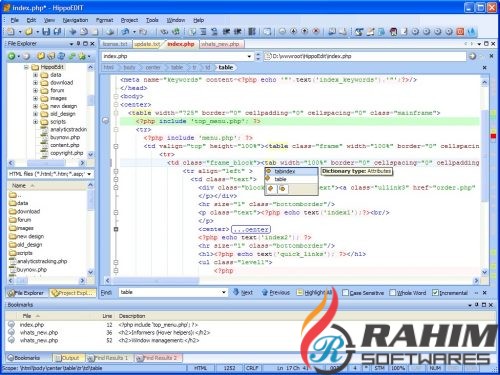The width and height of the screenshot is (500, 375).
Task: Expand the folded center block marker
Action: (116, 229)
